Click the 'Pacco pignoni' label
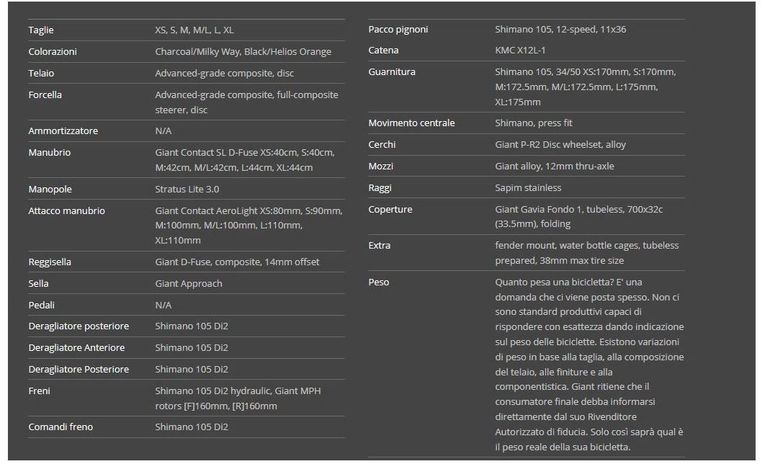770x467 pixels. coord(398,29)
